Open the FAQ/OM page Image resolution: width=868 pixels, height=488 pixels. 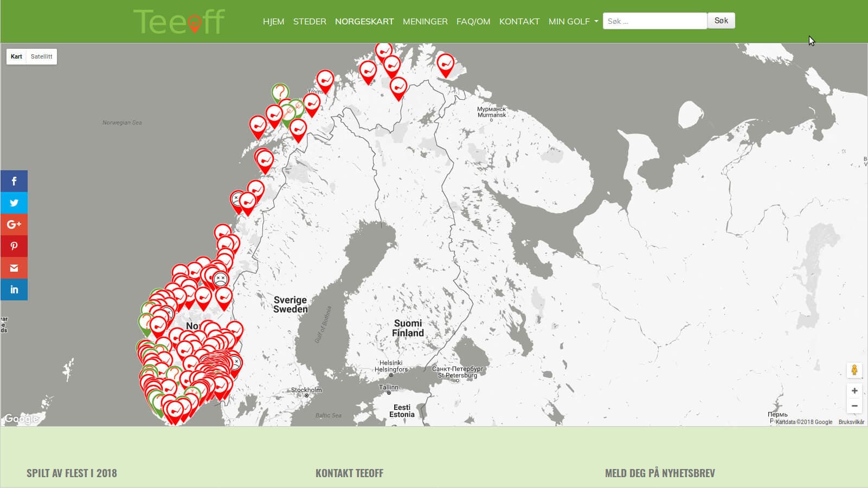pos(473,21)
